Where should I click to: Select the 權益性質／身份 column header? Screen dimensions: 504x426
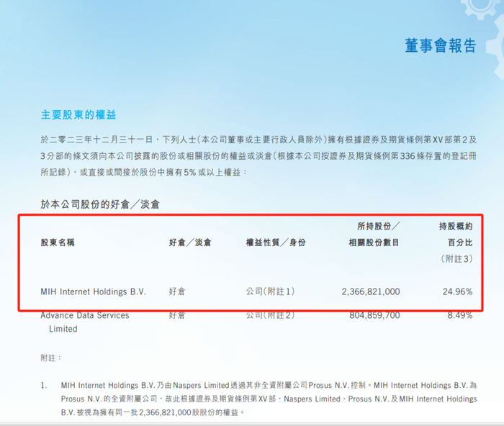276,243
